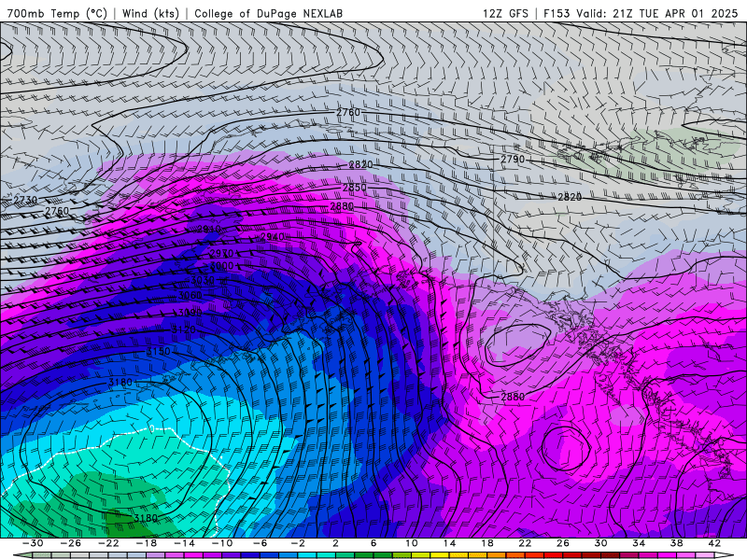Click the -6 colorbar value

click(x=260, y=543)
